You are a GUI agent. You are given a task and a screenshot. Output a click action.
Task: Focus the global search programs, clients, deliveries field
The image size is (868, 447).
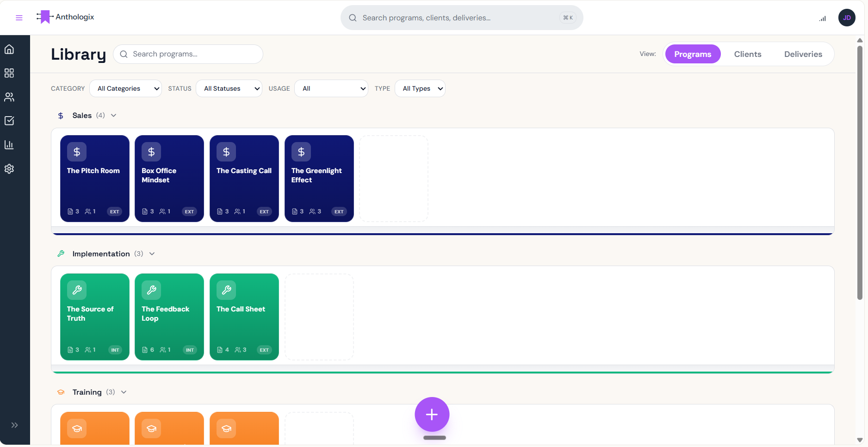(x=462, y=18)
